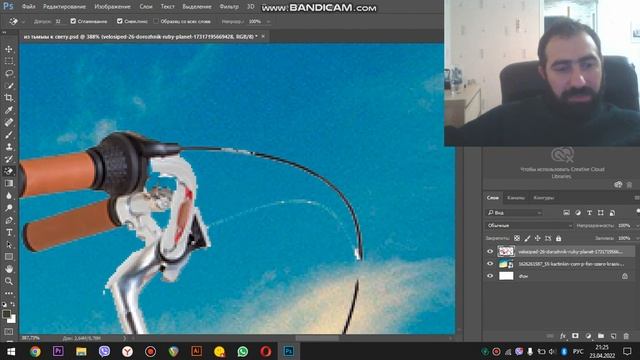Image resolution: width=640 pixels, height=360 pixels.
Task: Select the Gradient tool
Action: pyautogui.click(x=9, y=184)
